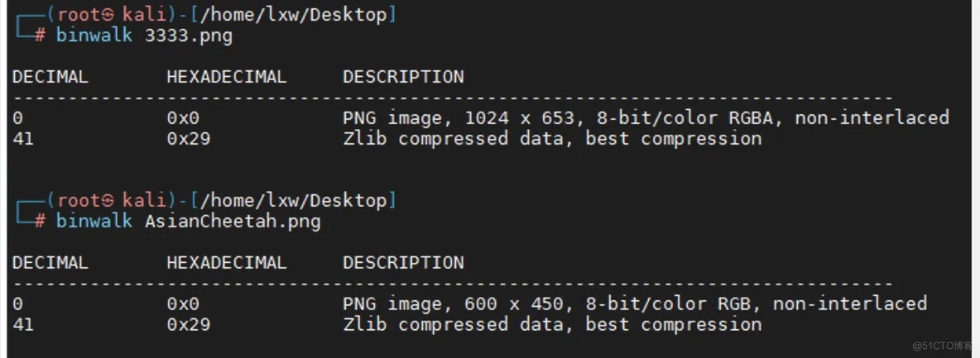Viewport: 980px width, 358px height.
Task: Click the Kali symbol in the first prompt
Action: click(x=107, y=15)
